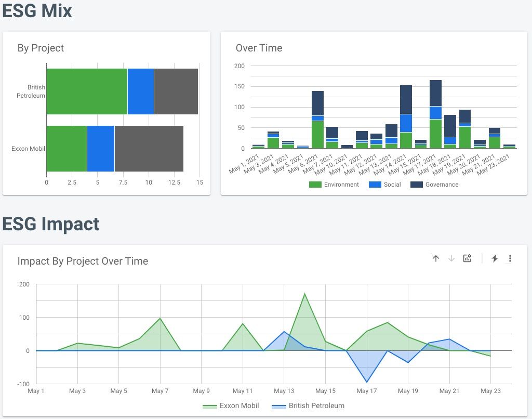Toggle the Social legend entry

tap(385, 185)
